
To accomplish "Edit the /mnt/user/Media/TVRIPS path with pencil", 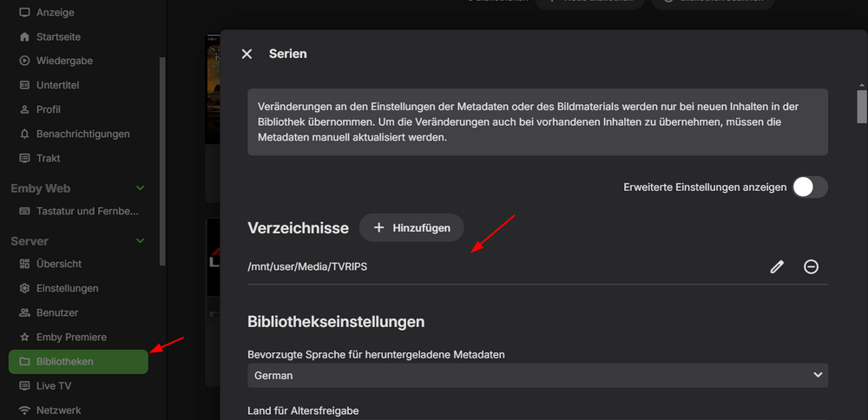I will 777,266.
